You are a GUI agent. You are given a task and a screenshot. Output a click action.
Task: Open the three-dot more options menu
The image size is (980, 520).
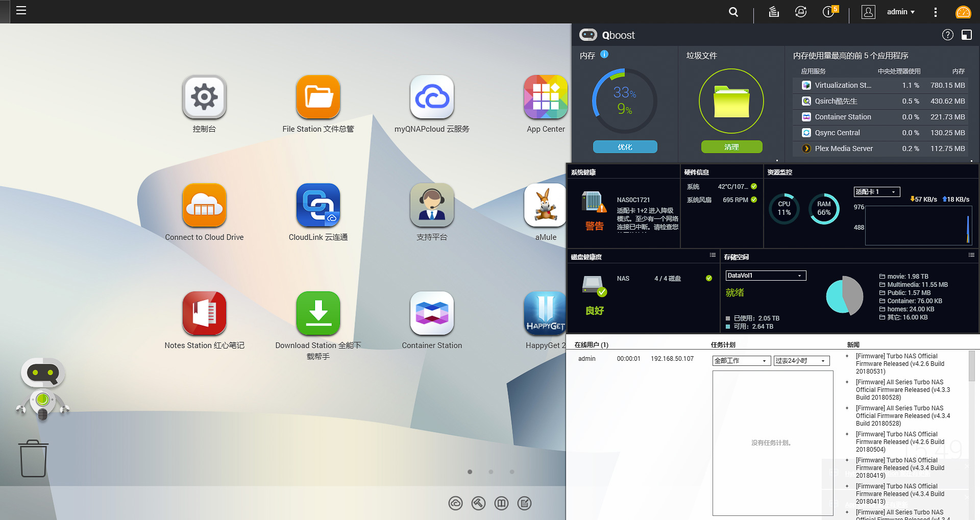pos(935,12)
